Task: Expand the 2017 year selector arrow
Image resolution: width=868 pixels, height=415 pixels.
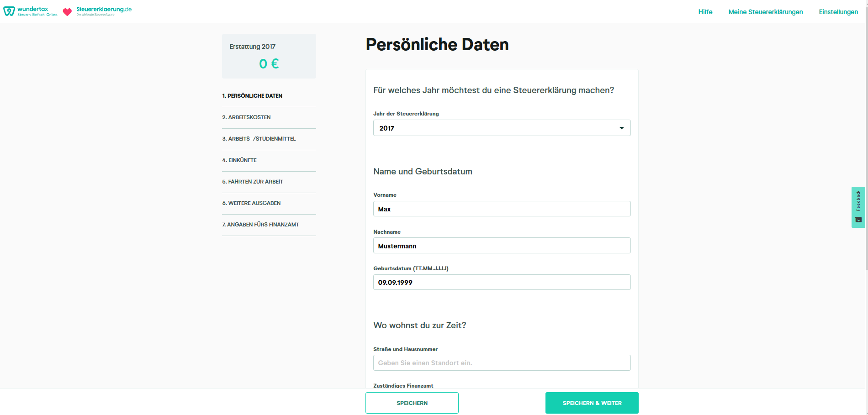Action: [x=621, y=128]
